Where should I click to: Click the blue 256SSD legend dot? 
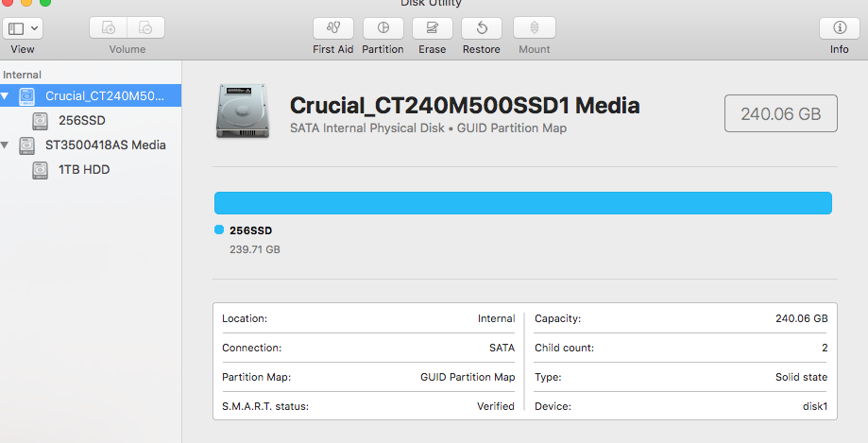(219, 230)
